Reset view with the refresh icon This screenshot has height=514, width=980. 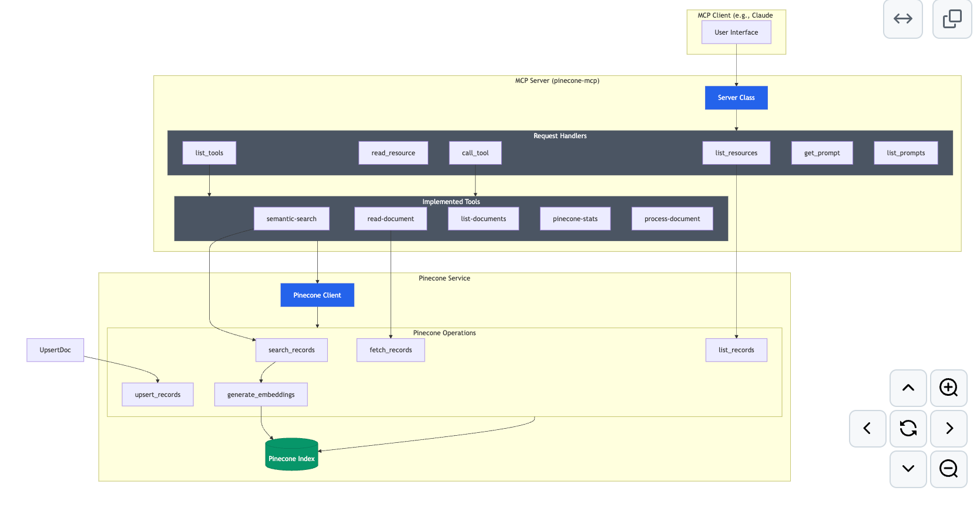tap(908, 428)
